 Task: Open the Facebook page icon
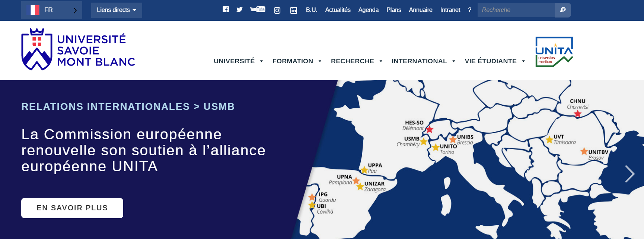coord(226,10)
